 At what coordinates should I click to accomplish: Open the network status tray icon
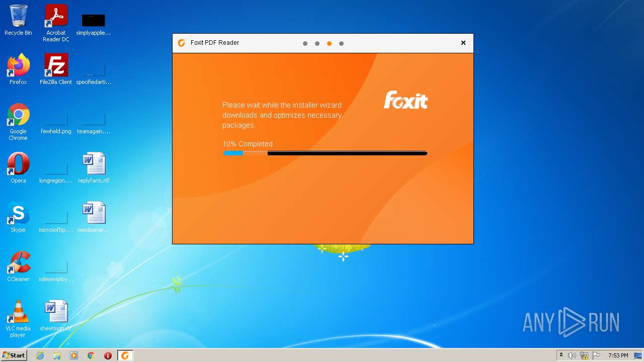tap(584, 355)
